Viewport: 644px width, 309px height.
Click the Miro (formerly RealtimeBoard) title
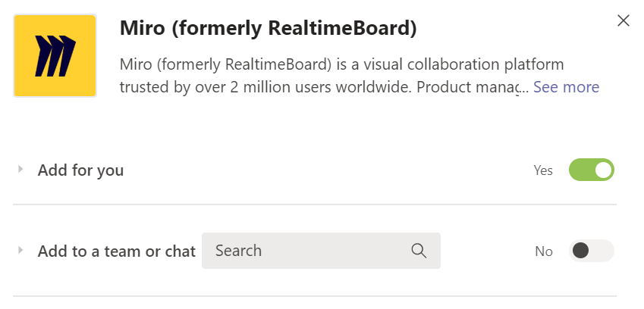[269, 30]
